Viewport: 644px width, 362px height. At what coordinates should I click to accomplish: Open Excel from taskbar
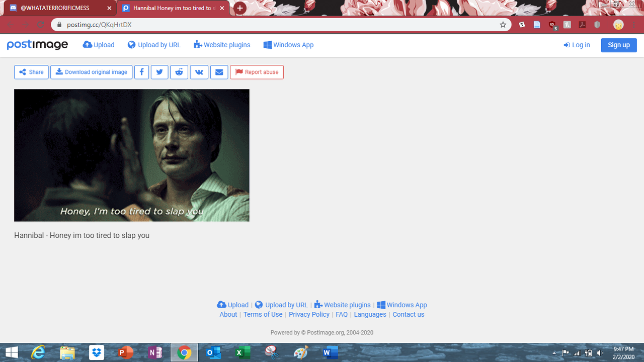243,353
